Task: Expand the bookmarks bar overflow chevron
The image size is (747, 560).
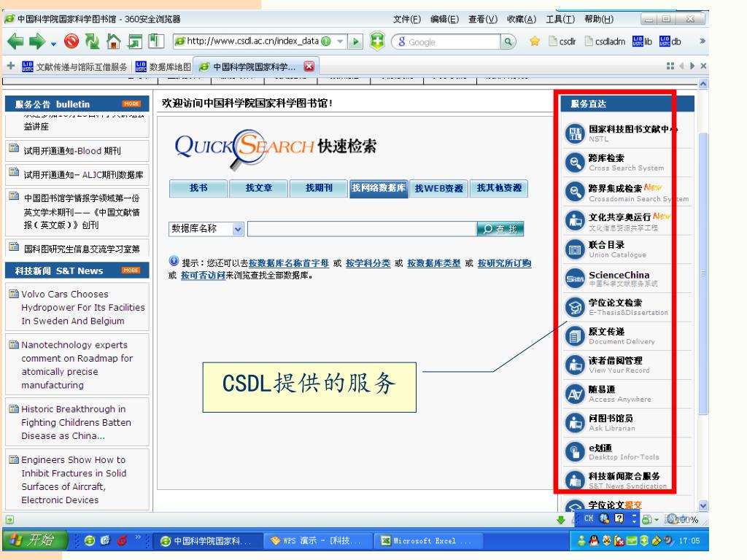Action: (702, 42)
